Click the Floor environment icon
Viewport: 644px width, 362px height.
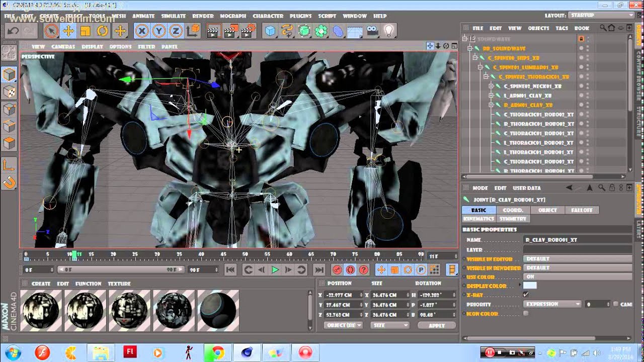[x=355, y=31]
